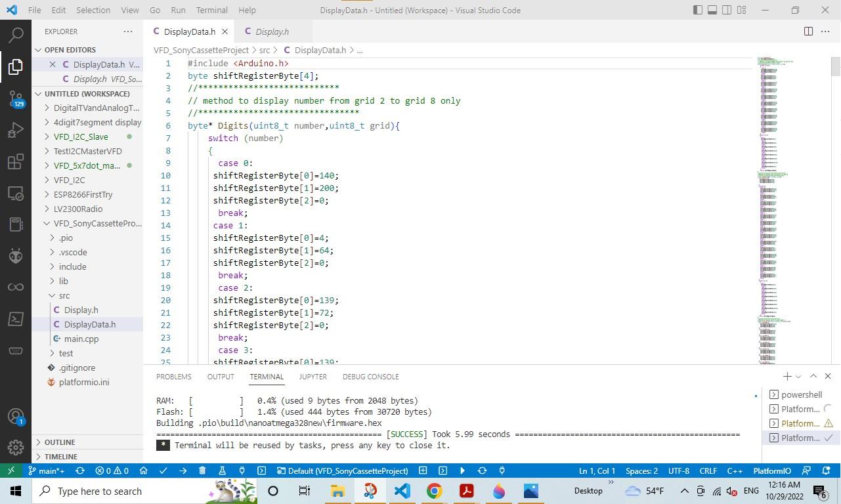This screenshot has width=841, height=504.
Task: Switch to the Output panel tab
Action: 221,376
